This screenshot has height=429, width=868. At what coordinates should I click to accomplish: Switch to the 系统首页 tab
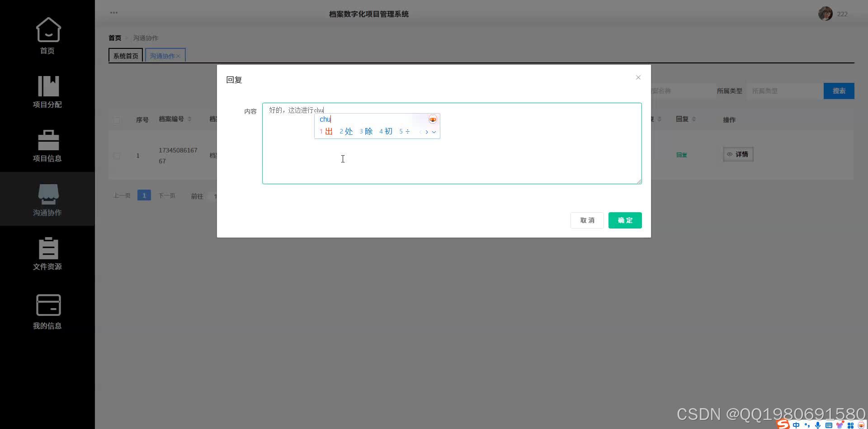[125, 55]
